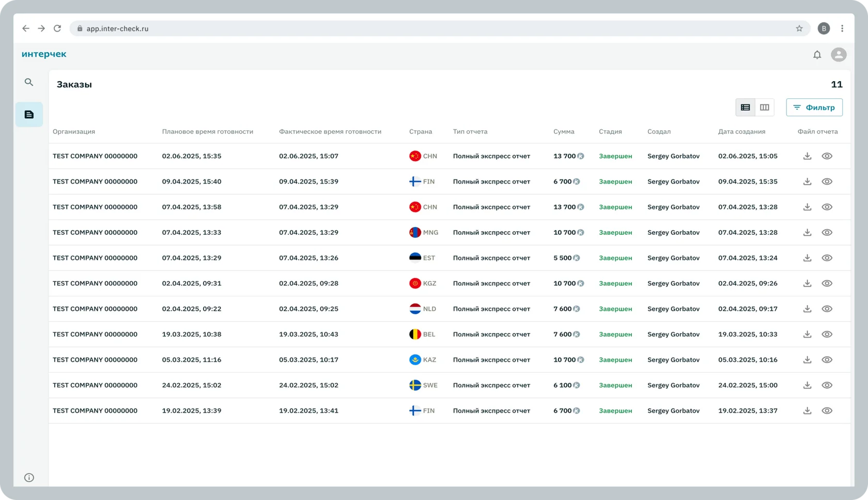Click the info icon at sidebar bottom
The width and height of the screenshot is (868, 500).
(x=29, y=477)
